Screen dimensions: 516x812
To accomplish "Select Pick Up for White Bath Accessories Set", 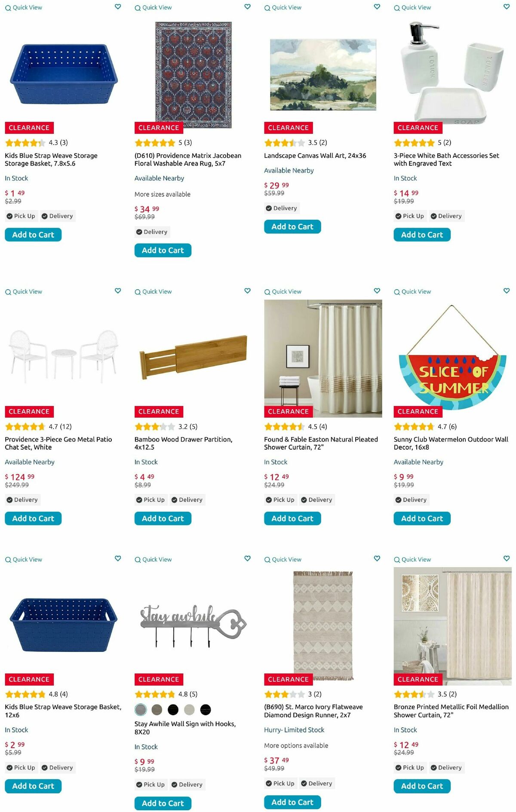I will click(x=410, y=216).
